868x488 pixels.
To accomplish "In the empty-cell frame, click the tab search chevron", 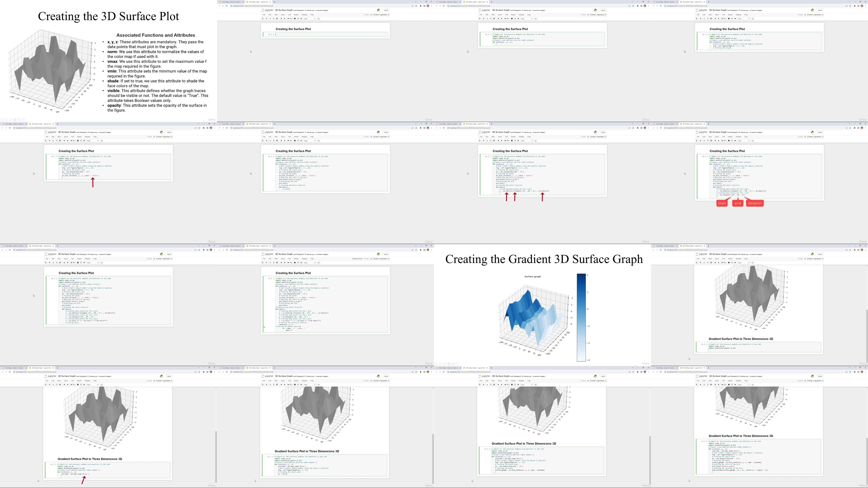I will coord(416,2).
